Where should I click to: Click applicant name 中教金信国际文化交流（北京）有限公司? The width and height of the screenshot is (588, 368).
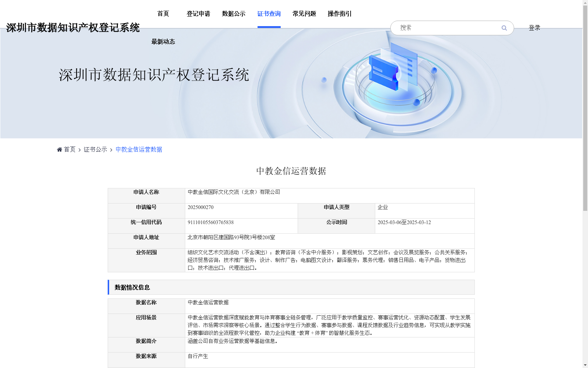tap(234, 192)
